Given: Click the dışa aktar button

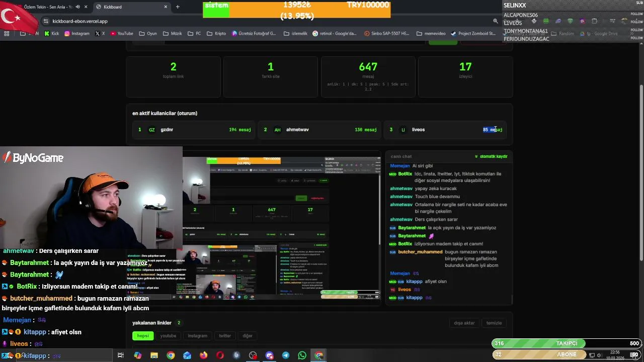Looking at the screenshot, I should (x=464, y=323).
